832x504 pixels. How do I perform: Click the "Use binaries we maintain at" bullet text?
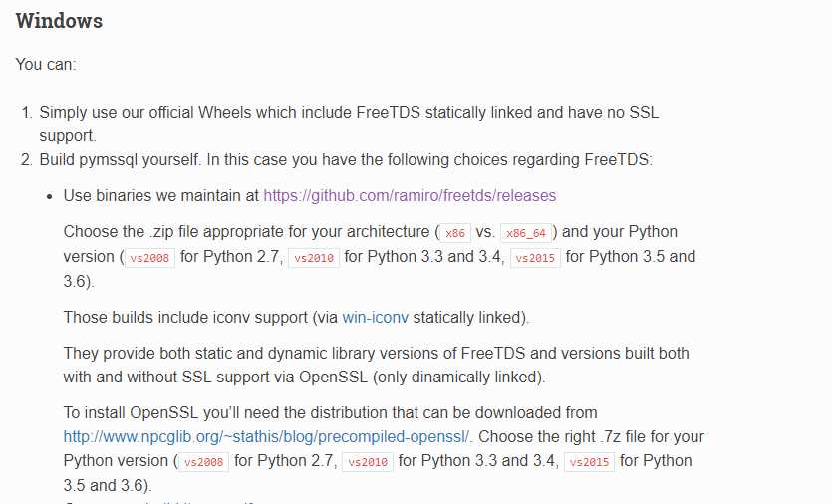pos(161,196)
